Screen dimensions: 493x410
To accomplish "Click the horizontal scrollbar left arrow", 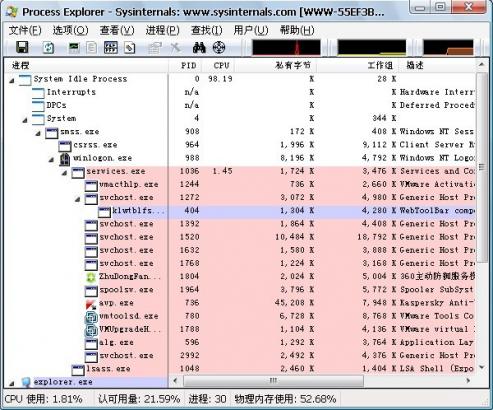I will [x=175, y=380].
